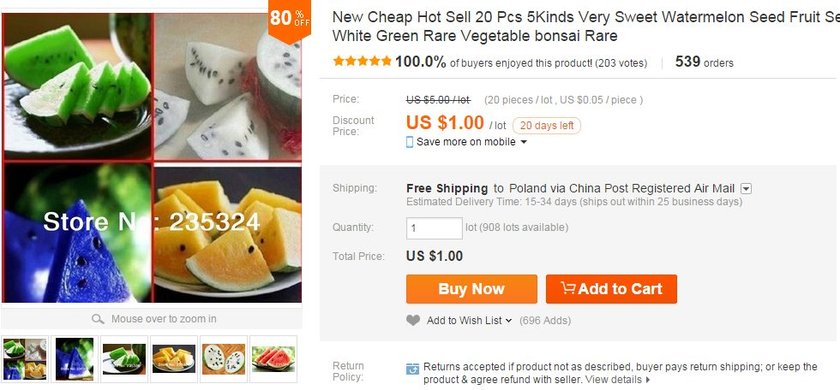Click the mobile phone icon beside Save more
This screenshot has height=390, width=840.
tap(410, 142)
